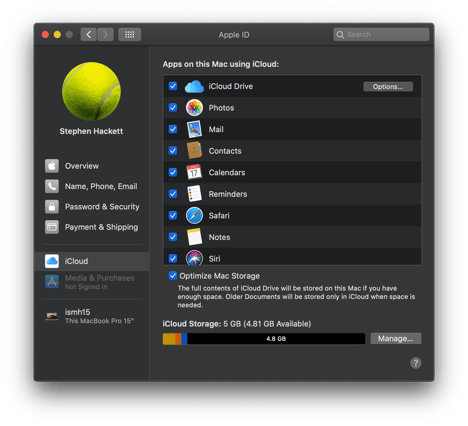The height and width of the screenshot is (426, 468).
Task: Click the Manage storage button
Action: point(396,339)
